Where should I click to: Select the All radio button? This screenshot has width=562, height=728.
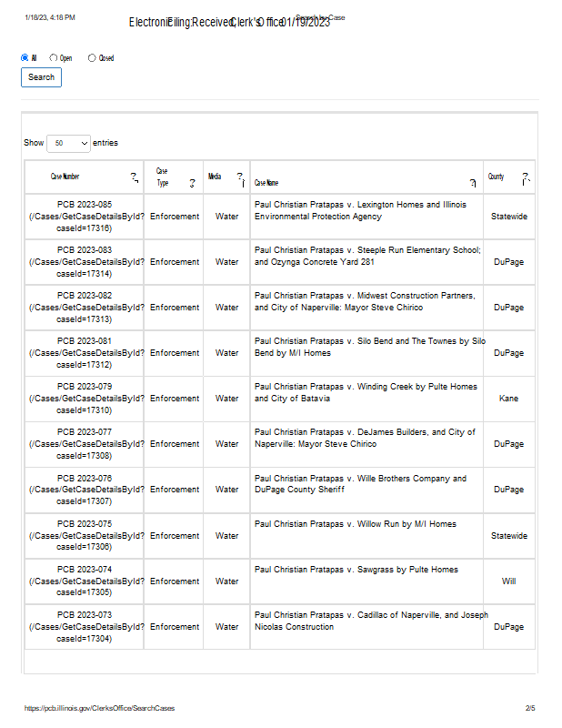coord(25,57)
